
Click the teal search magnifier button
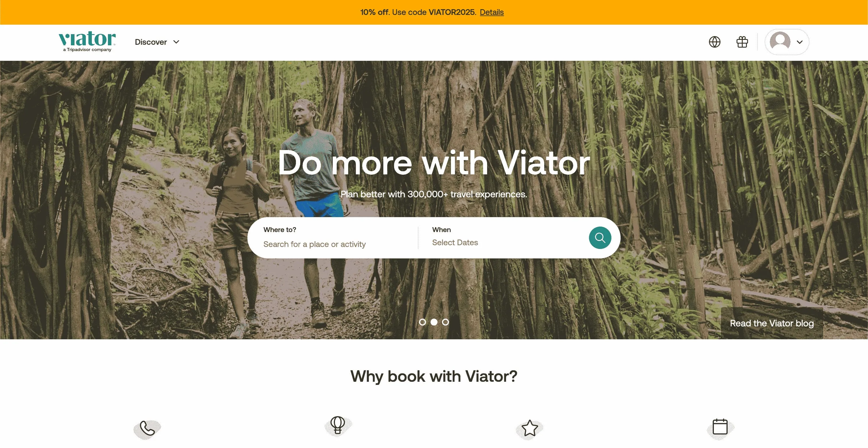pos(600,238)
